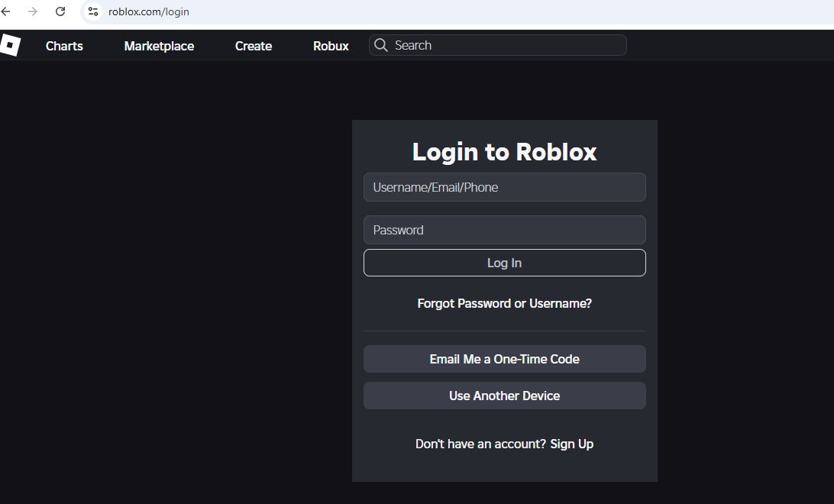The width and height of the screenshot is (834, 504).
Task: Open the Charts section
Action: [x=64, y=46]
